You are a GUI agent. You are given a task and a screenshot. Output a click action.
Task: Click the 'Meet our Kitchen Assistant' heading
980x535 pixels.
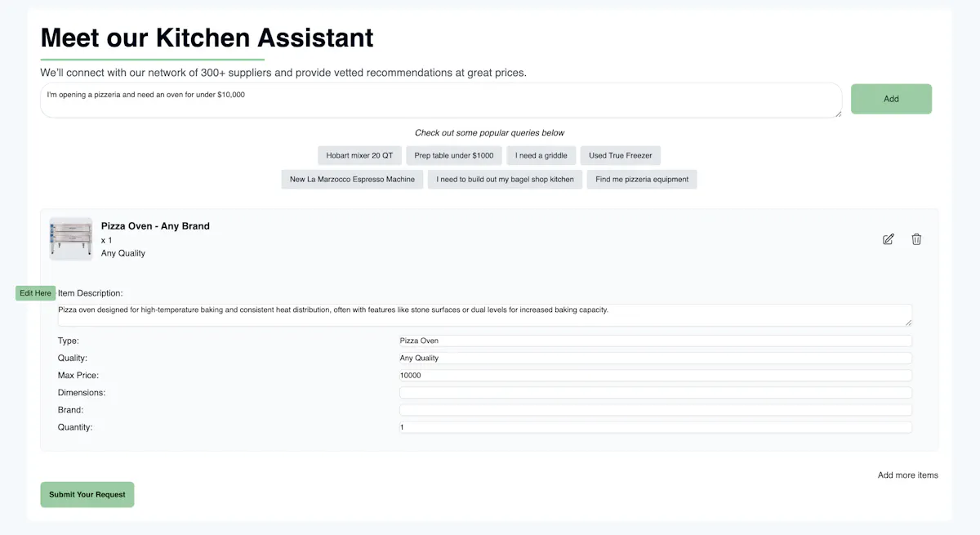pos(207,38)
